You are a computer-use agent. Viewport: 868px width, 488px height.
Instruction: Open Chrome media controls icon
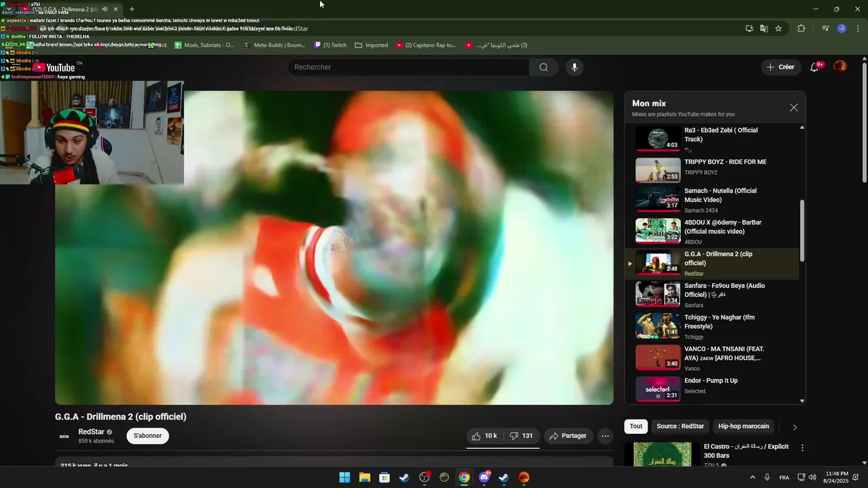click(825, 28)
